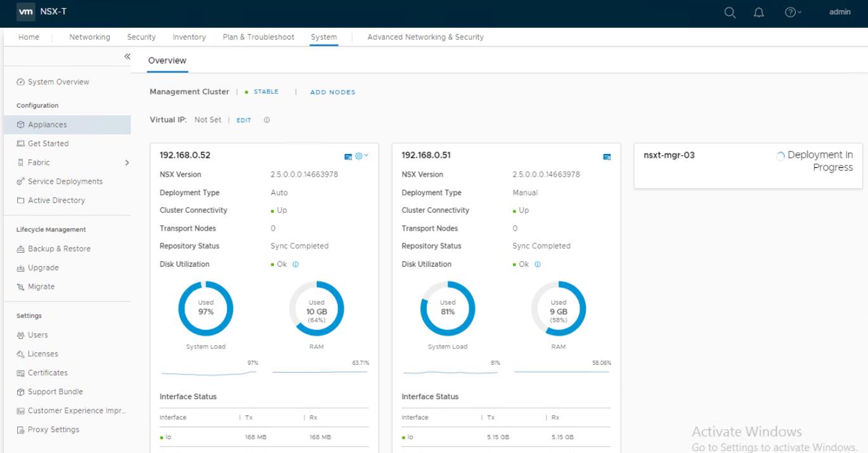Viewport: 868px width, 453px height.
Task: Click the 10 GB RAM donut chart
Action: tap(316, 308)
